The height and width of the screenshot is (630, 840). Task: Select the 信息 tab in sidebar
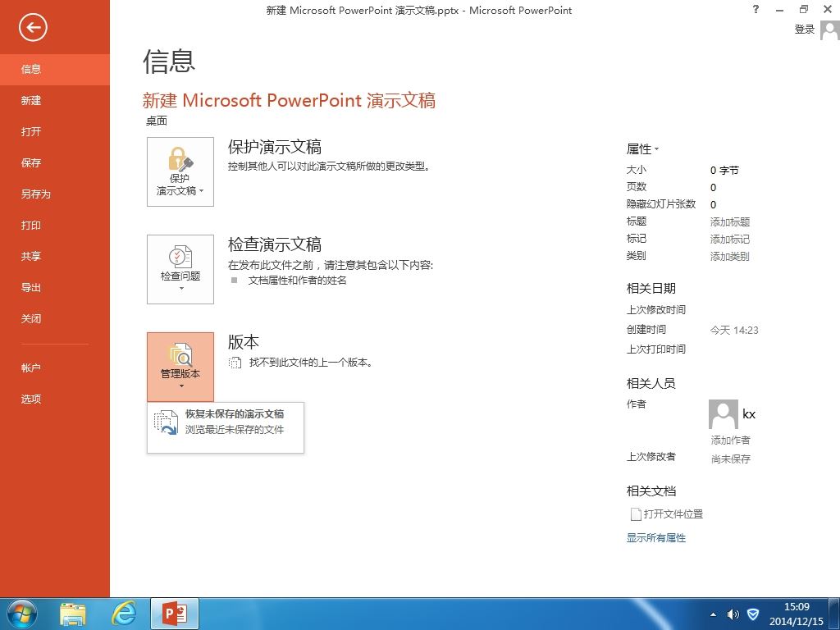[55, 69]
